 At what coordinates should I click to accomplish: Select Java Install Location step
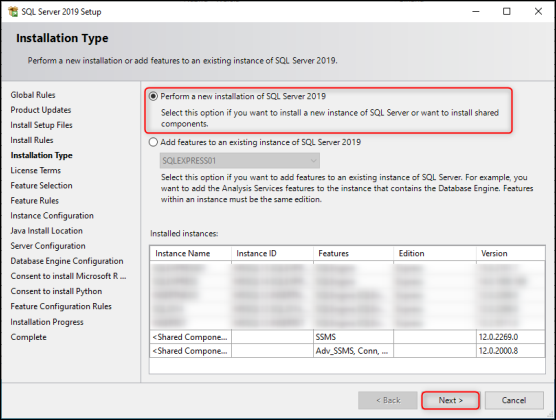pyautogui.click(x=46, y=231)
